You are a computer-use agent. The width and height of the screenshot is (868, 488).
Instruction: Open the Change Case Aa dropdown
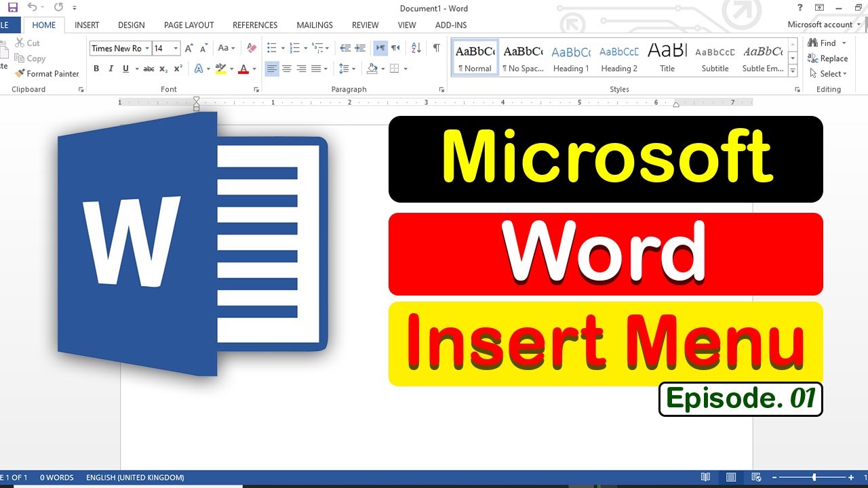click(x=226, y=48)
